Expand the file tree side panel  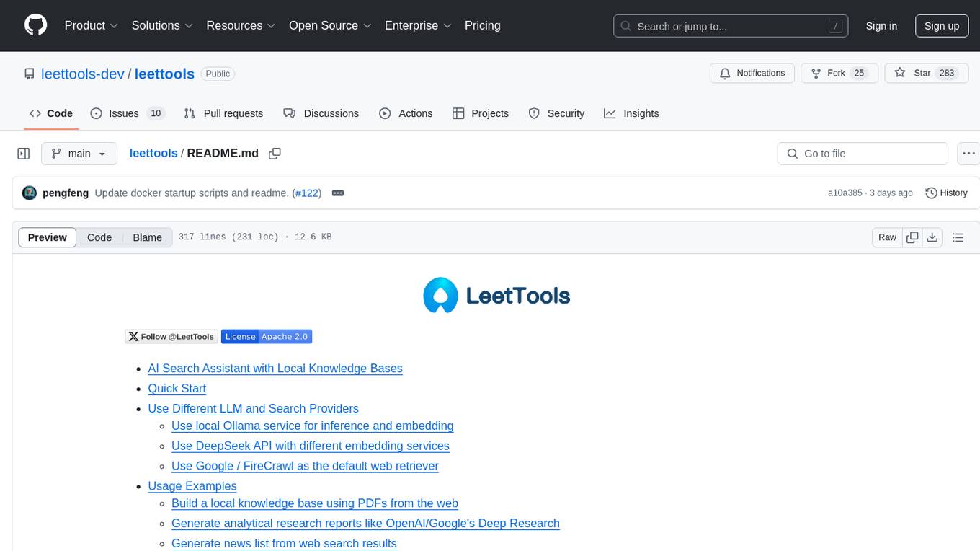click(x=24, y=154)
